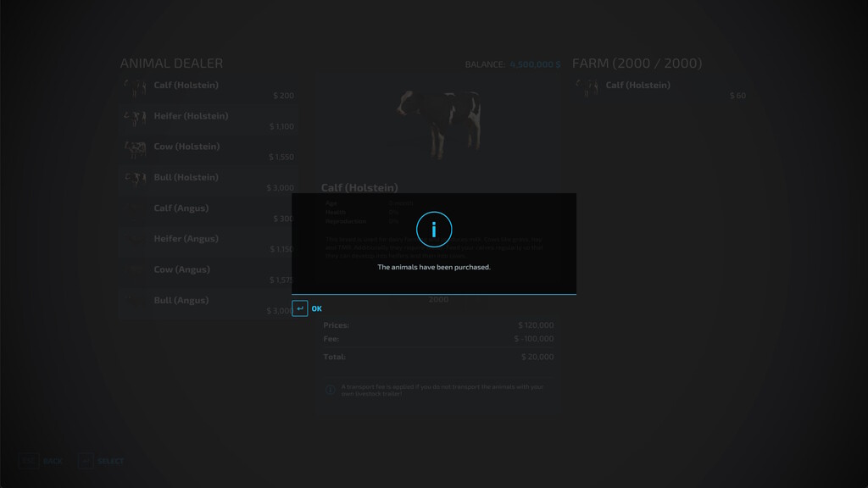Click the $1,100 price of Heifer (Holstein)

point(281,127)
